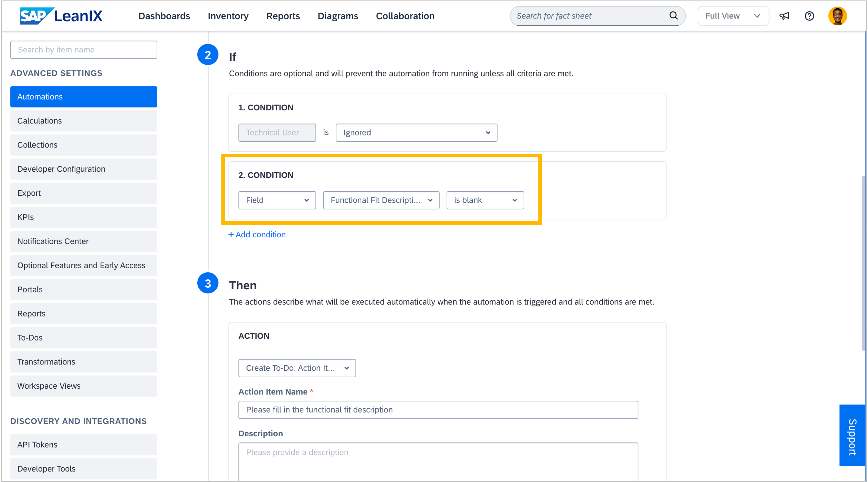Expand the Create To-Do action dropdown
The image size is (868, 482).
pyautogui.click(x=297, y=368)
